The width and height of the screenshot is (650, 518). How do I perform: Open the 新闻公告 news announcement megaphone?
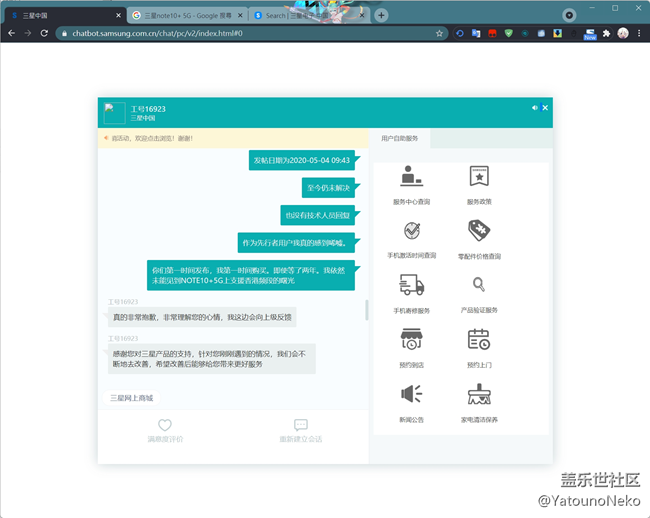[x=411, y=393]
